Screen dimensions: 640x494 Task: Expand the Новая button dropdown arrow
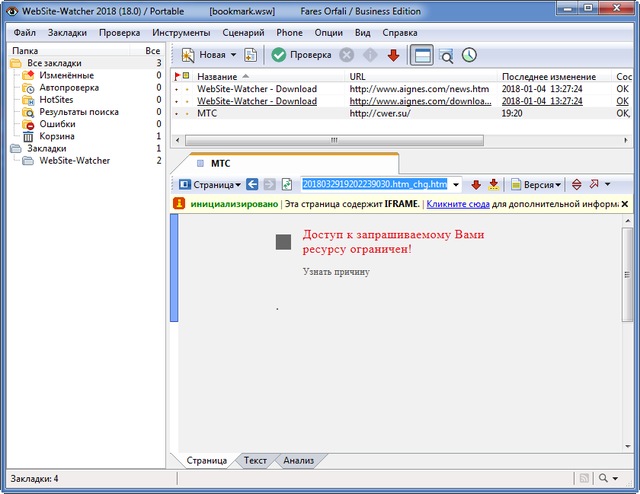pyautogui.click(x=233, y=55)
